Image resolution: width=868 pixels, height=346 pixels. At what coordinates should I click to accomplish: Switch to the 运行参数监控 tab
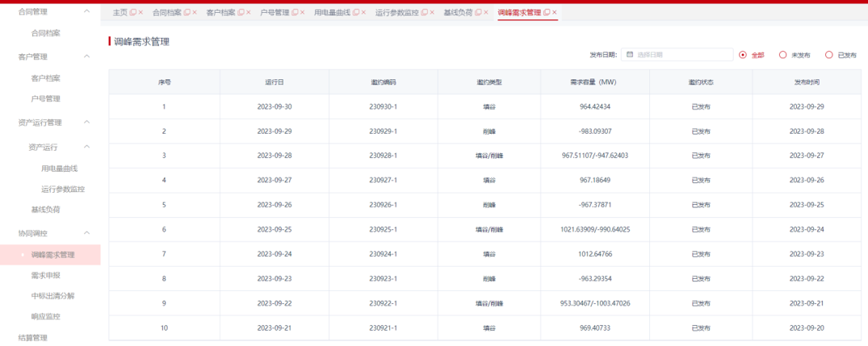coord(397,12)
